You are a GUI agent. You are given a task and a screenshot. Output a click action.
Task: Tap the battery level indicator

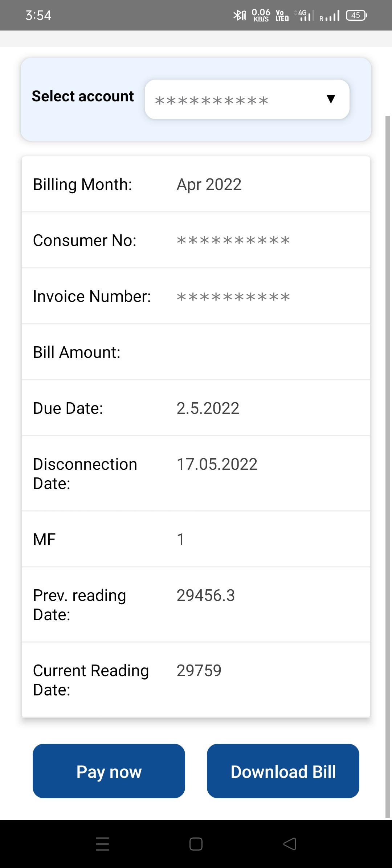tap(356, 15)
